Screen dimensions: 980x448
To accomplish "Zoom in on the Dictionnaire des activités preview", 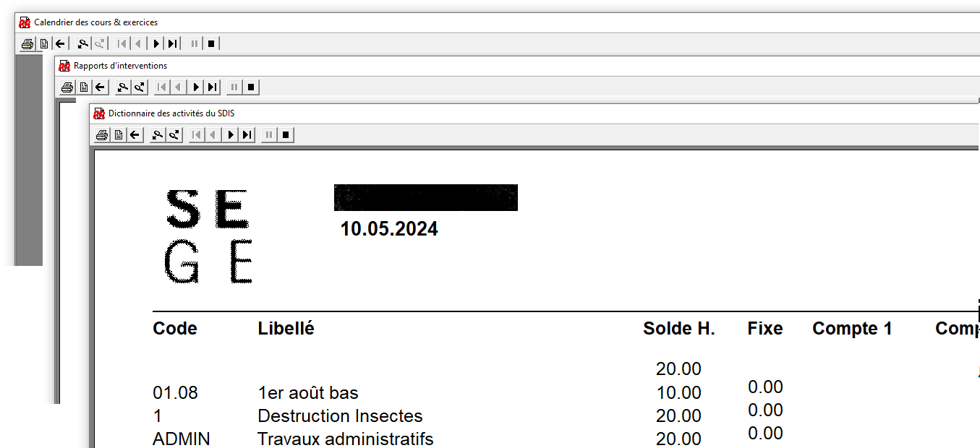I will [x=174, y=135].
